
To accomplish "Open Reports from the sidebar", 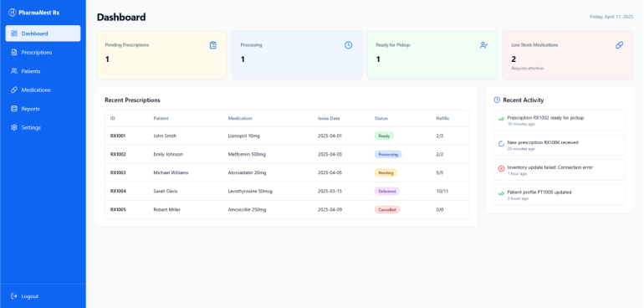I will [43, 109].
